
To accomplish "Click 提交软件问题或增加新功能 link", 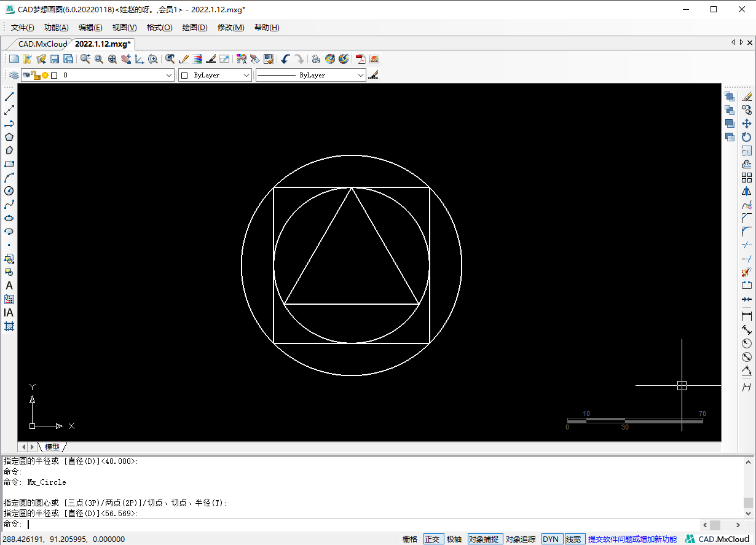I will (x=632, y=539).
